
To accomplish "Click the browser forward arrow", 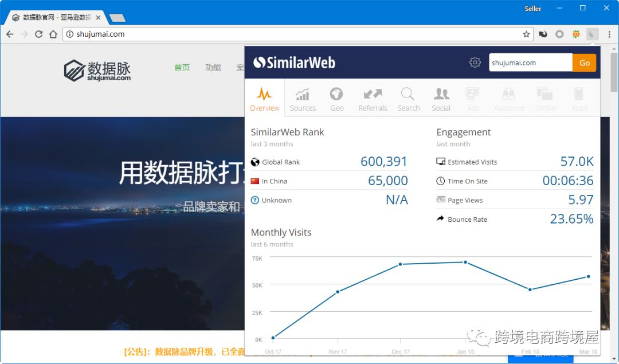I will [24, 34].
